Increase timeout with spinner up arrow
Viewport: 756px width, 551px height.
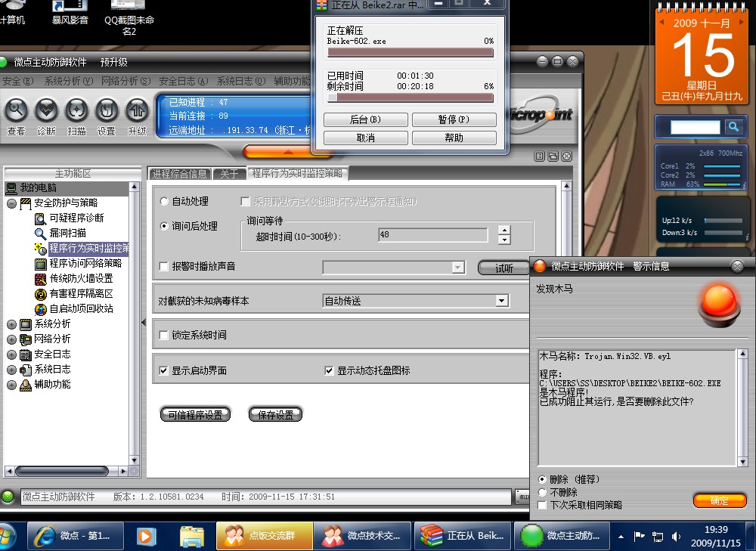click(x=504, y=230)
